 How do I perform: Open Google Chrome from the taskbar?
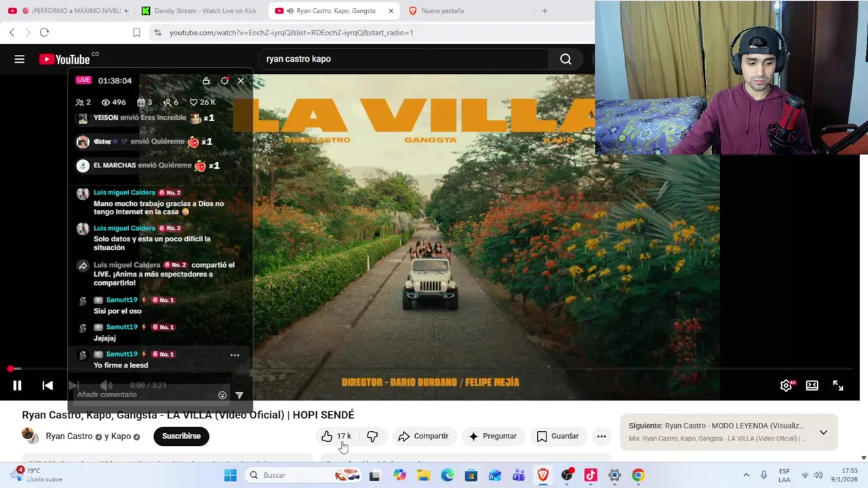[638, 475]
